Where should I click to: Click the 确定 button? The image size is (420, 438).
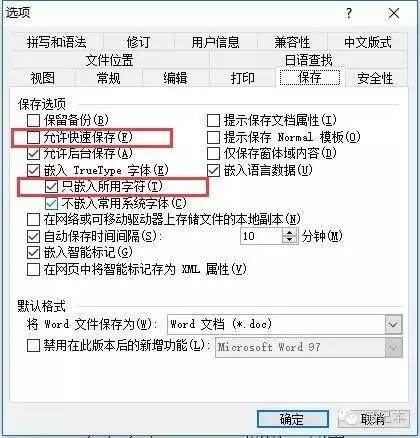point(293,419)
